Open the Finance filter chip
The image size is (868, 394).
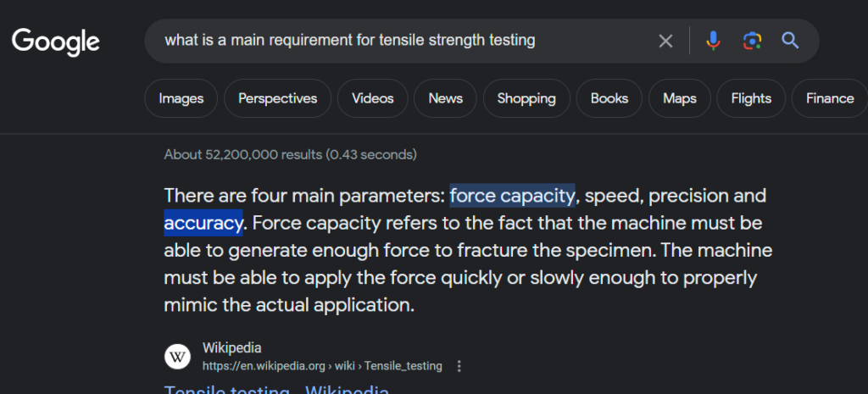[829, 98]
